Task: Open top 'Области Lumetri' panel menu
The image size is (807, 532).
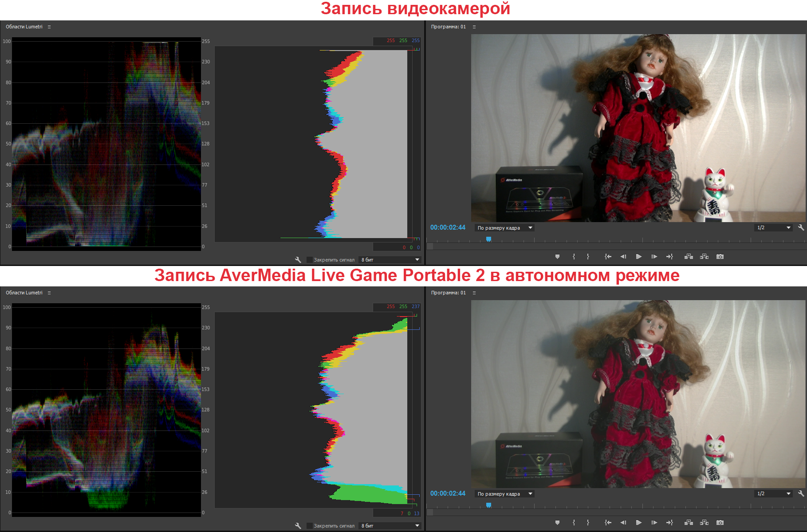Action: [x=49, y=27]
